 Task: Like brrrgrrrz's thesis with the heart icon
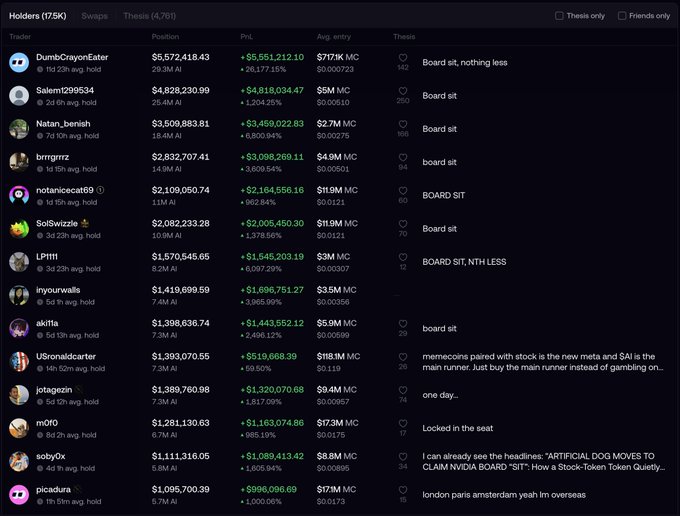(403, 157)
